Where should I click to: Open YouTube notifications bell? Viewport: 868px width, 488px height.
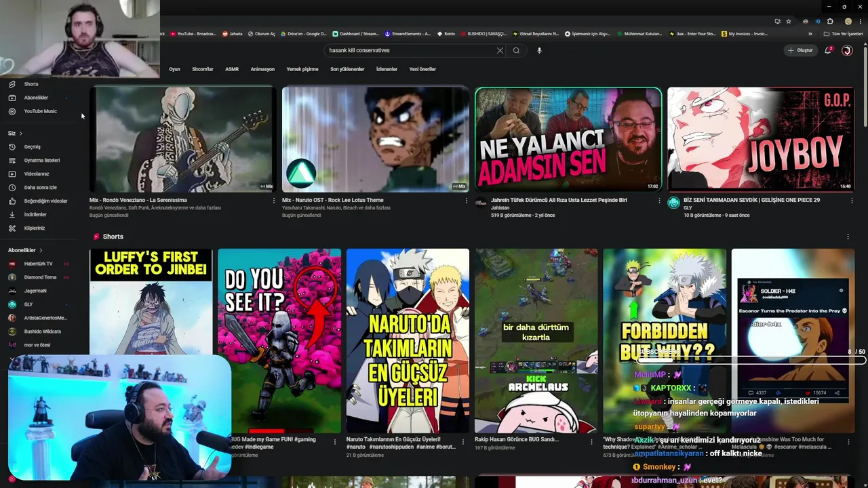[x=827, y=50]
